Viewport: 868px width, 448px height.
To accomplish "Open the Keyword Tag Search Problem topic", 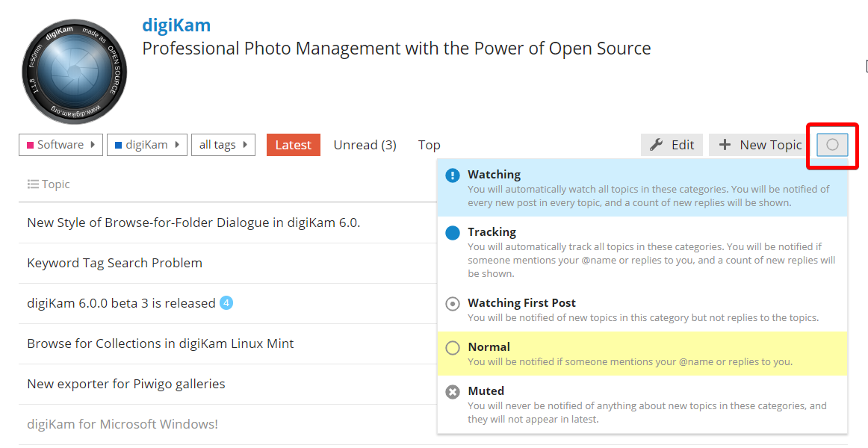I will [114, 263].
